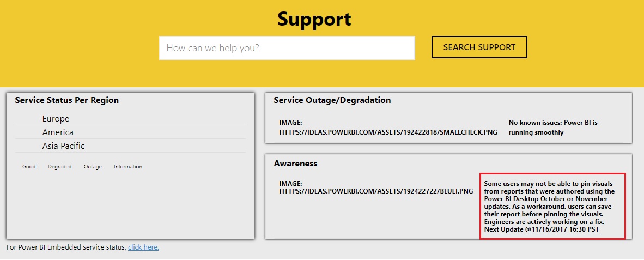Image resolution: width=644 pixels, height=260 pixels.
Task: Open the 'click here' Embedded status link
Action: pos(143,247)
